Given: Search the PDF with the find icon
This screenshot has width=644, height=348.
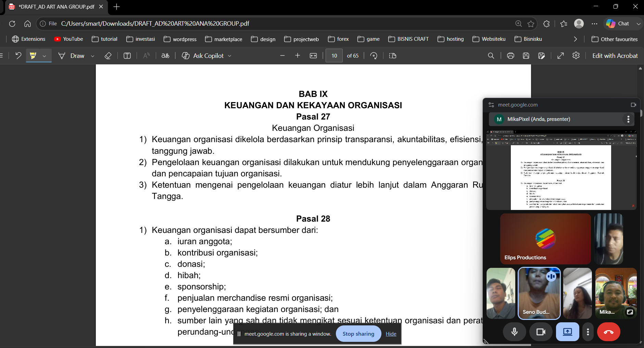Looking at the screenshot, I should pos(491,55).
